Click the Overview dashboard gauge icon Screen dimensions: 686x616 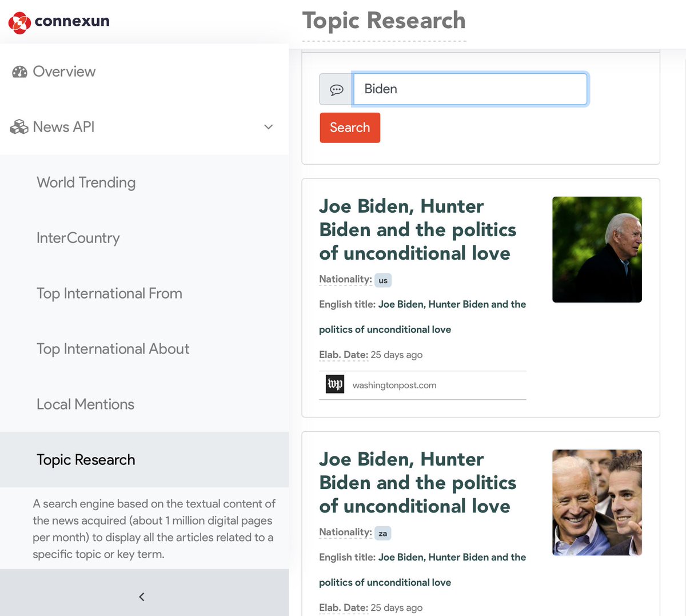pyautogui.click(x=19, y=72)
